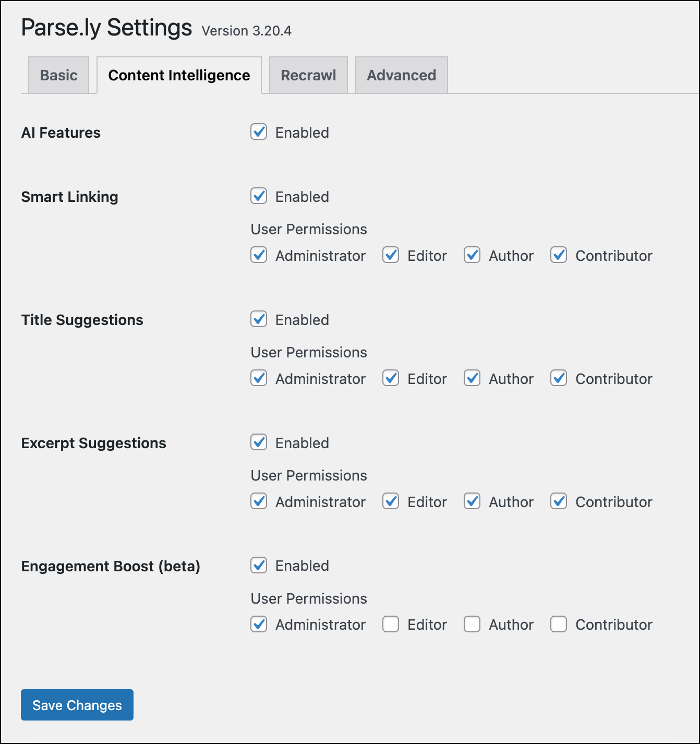Disable Engagement Boost (beta) Enabled checkbox
Viewport: 700px width, 744px height.
click(x=259, y=565)
